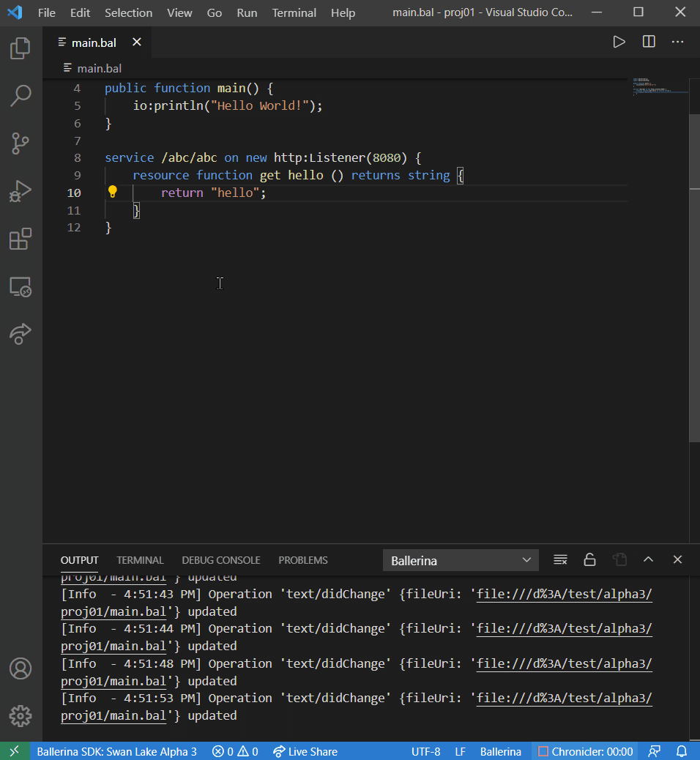The image size is (700, 760).
Task: Open editor More Actions ellipsis
Action: click(x=678, y=42)
